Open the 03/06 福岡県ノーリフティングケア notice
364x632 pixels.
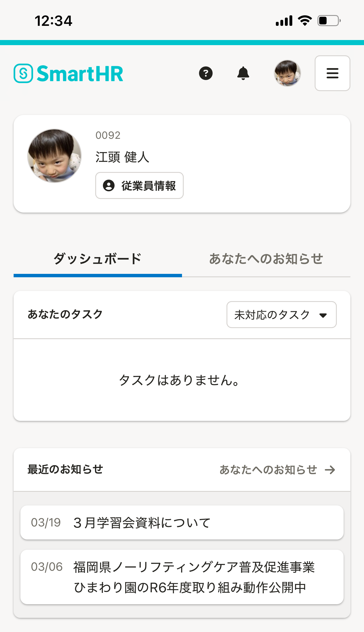click(182, 577)
